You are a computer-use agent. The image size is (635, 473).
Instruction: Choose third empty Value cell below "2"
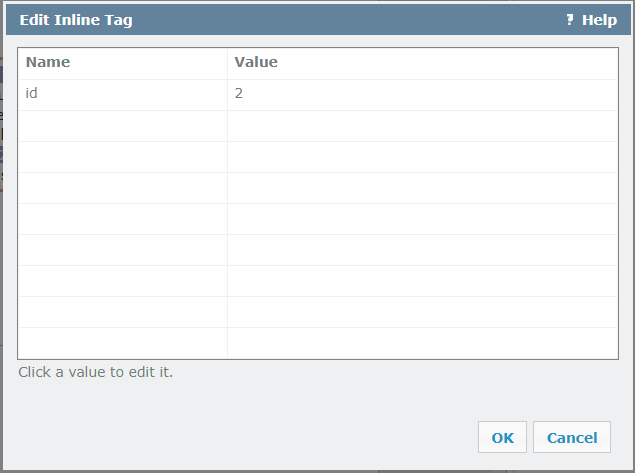click(422, 187)
